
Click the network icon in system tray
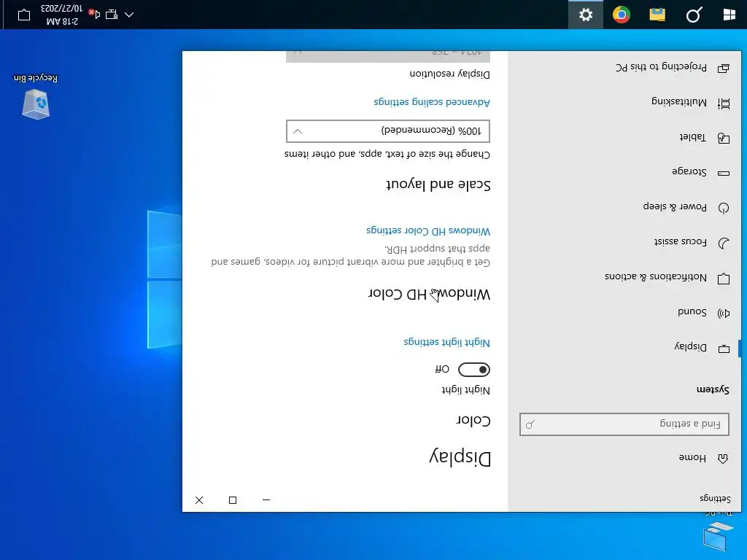(x=112, y=15)
